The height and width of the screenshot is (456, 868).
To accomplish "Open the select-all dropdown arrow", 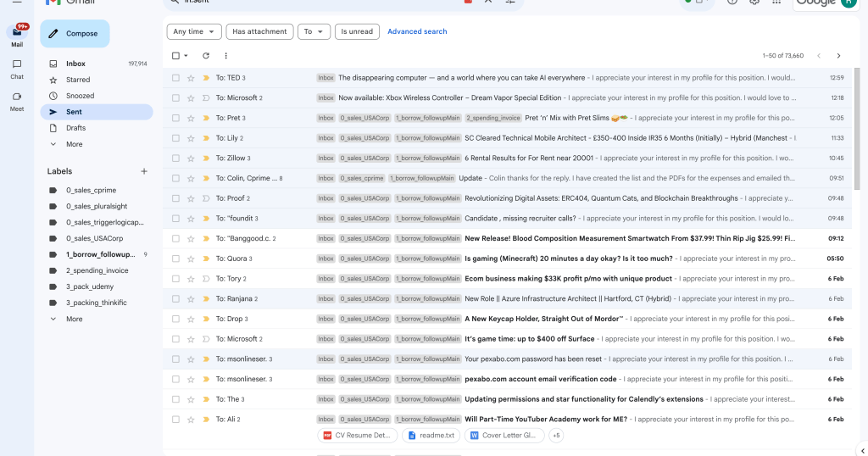I will click(x=186, y=56).
